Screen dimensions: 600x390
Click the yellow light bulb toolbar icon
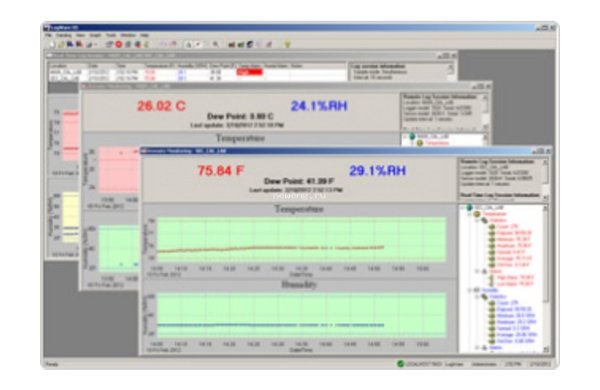[x=287, y=45]
